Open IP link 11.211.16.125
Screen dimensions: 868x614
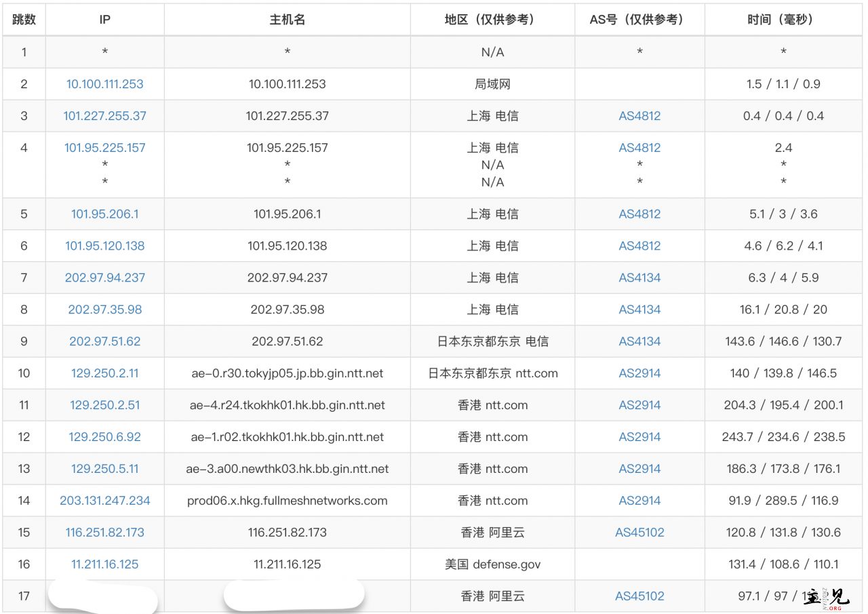[x=105, y=564]
